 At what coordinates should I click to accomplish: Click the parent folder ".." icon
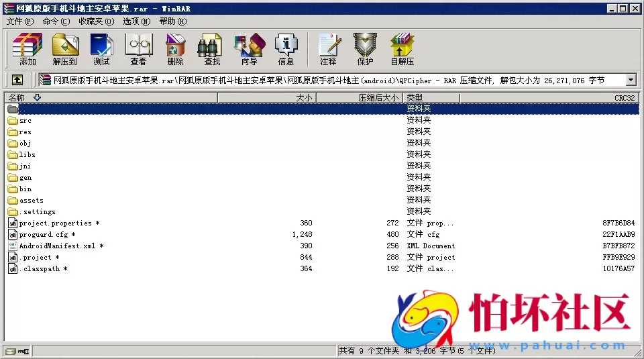tap(13, 109)
